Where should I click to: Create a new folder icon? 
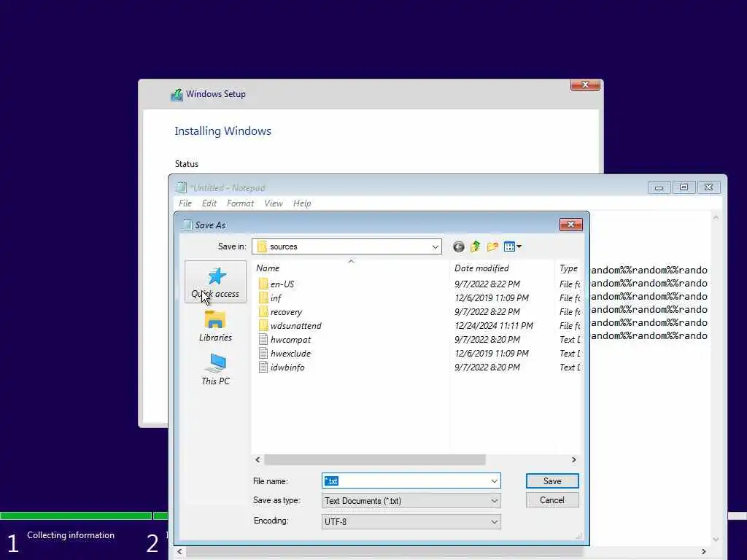pyautogui.click(x=492, y=246)
